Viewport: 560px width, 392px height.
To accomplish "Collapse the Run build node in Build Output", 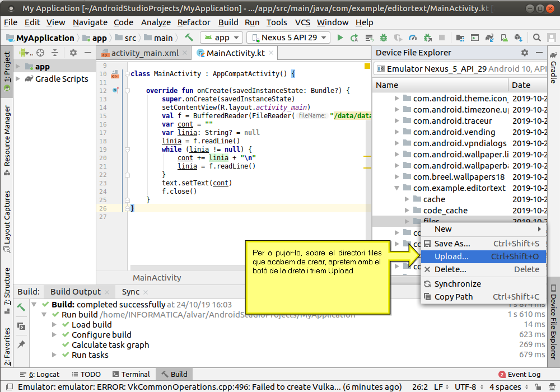I will (44, 315).
